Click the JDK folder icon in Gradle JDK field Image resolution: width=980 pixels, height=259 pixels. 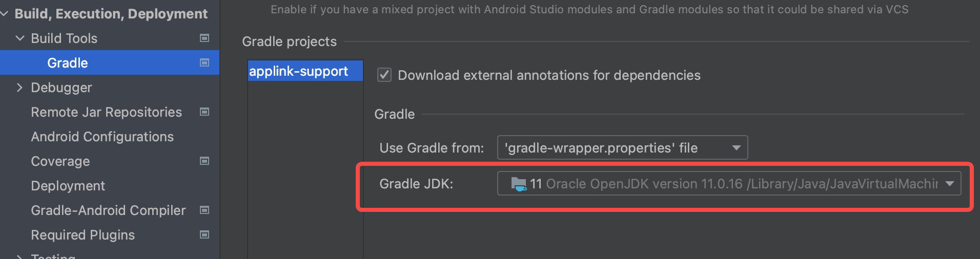tap(519, 184)
